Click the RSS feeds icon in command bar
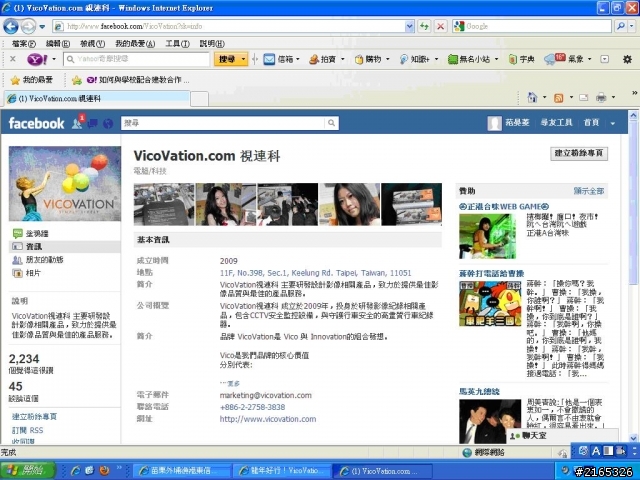The width and height of the screenshot is (640, 480). point(558,98)
